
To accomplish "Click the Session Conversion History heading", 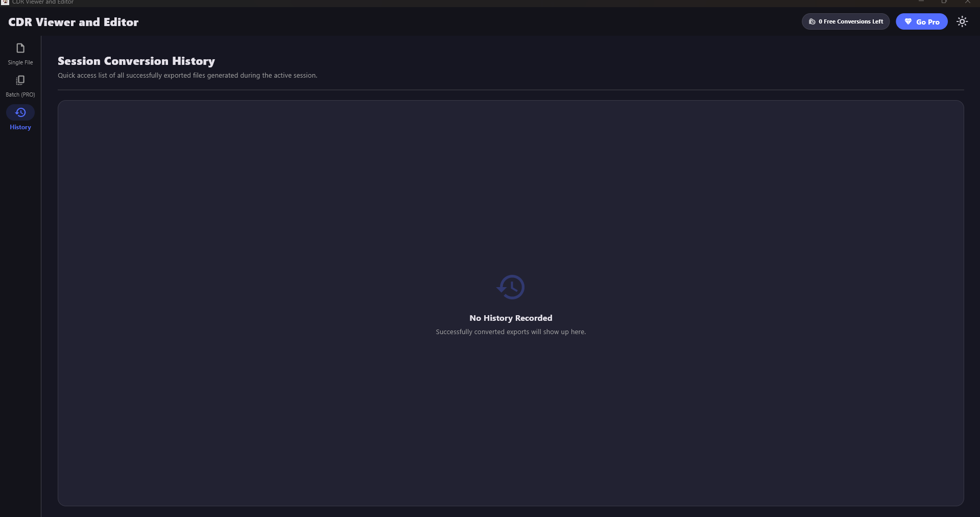I will 136,61.
